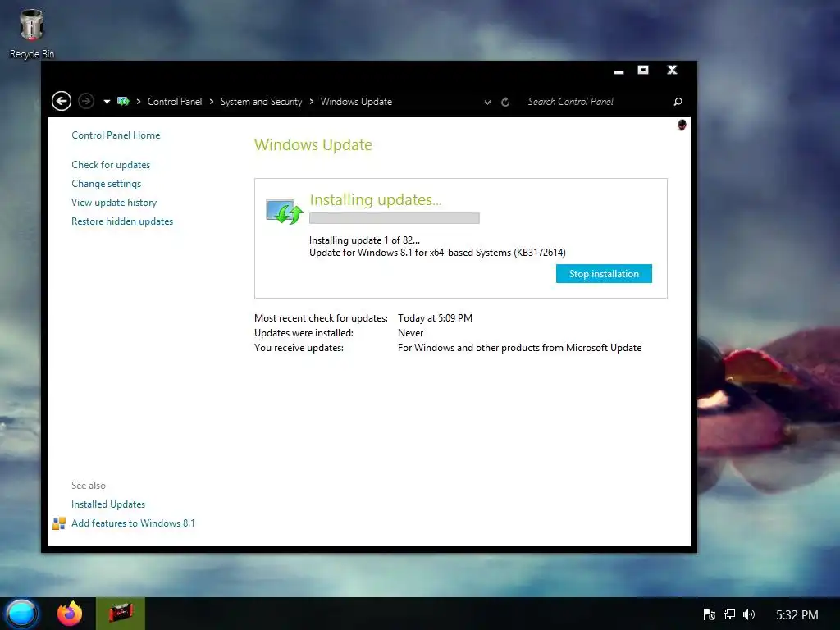Open Change settings
This screenshot has height=630, width=840.
[x=106, y=184]
